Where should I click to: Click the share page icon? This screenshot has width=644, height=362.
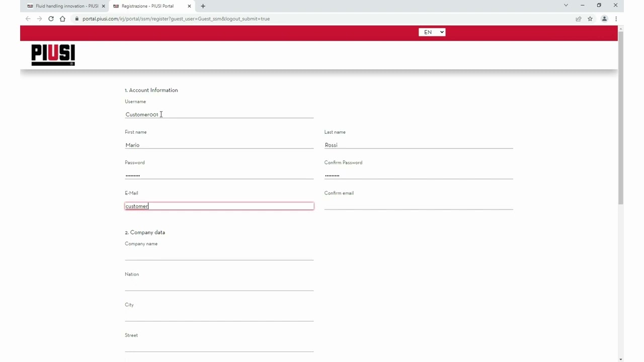[579, 19]
